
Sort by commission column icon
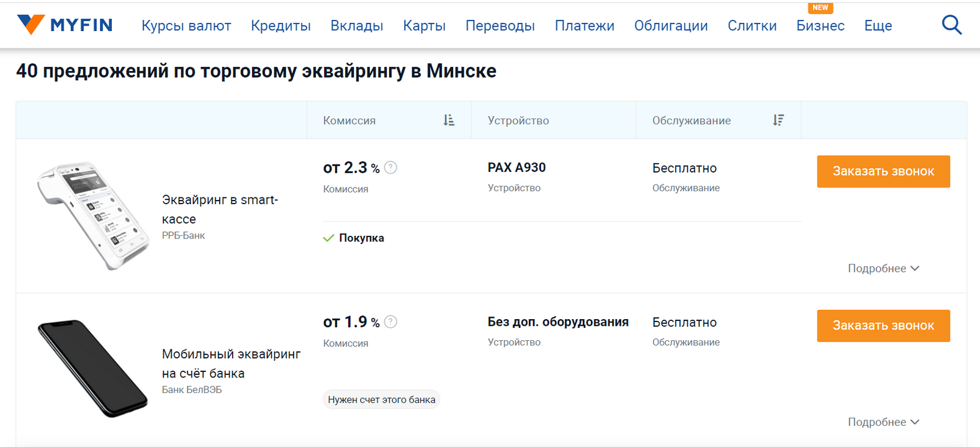[x=449, y=120]
